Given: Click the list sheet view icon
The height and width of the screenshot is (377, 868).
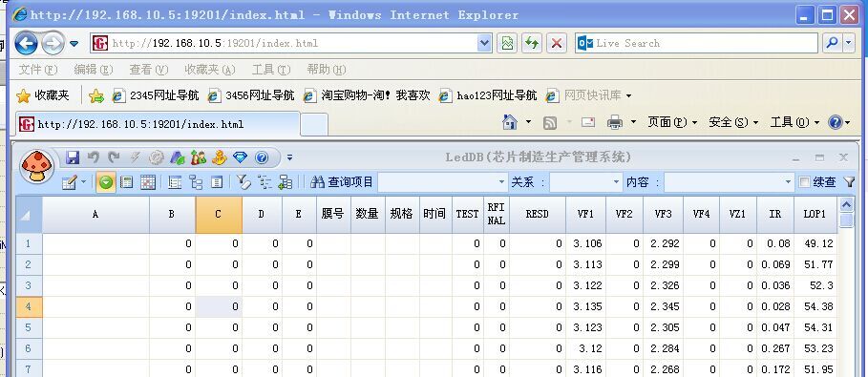Looking at the screenshot, I should point(127,182).
